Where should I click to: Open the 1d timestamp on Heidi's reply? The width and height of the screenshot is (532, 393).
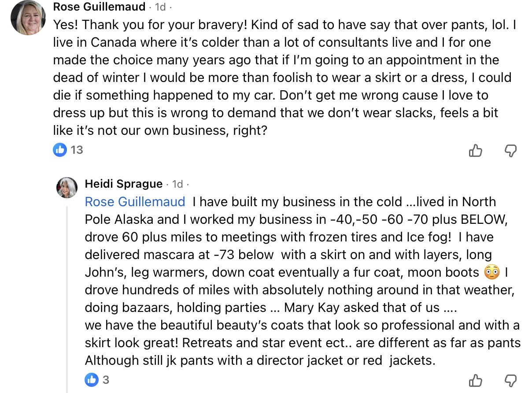pos(177,184)
